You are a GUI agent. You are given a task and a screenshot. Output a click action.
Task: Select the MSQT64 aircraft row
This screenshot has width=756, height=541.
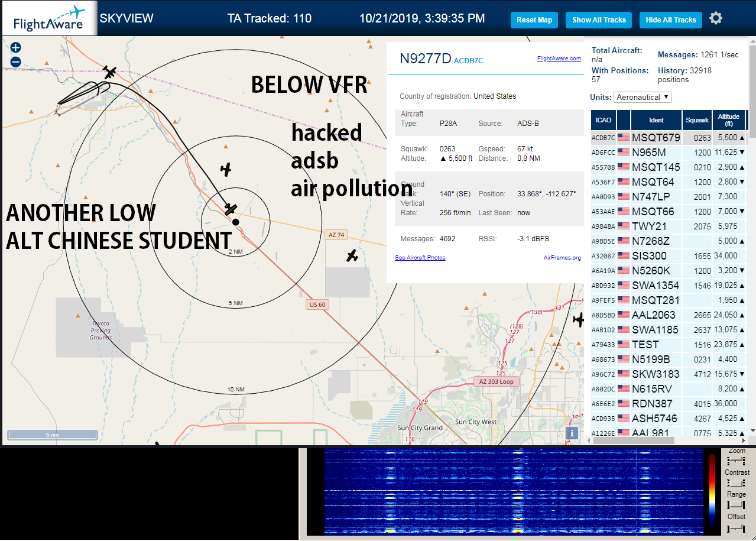click(x=669, y=182)
